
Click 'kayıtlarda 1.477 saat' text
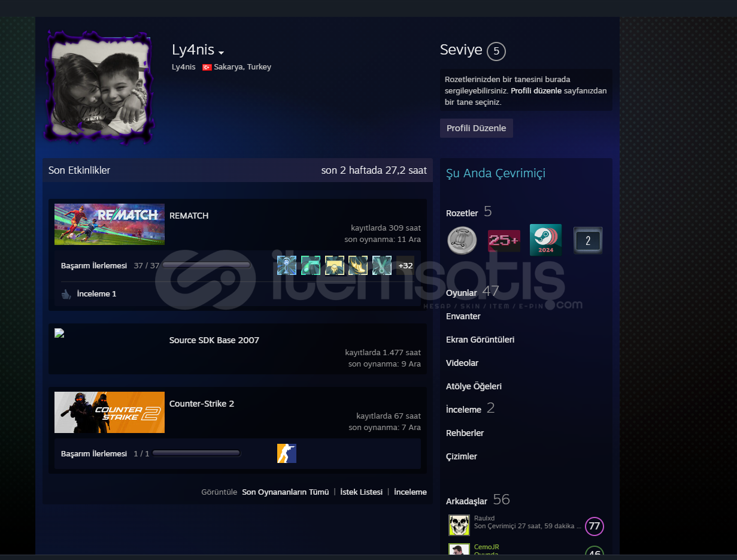[383, 352]
